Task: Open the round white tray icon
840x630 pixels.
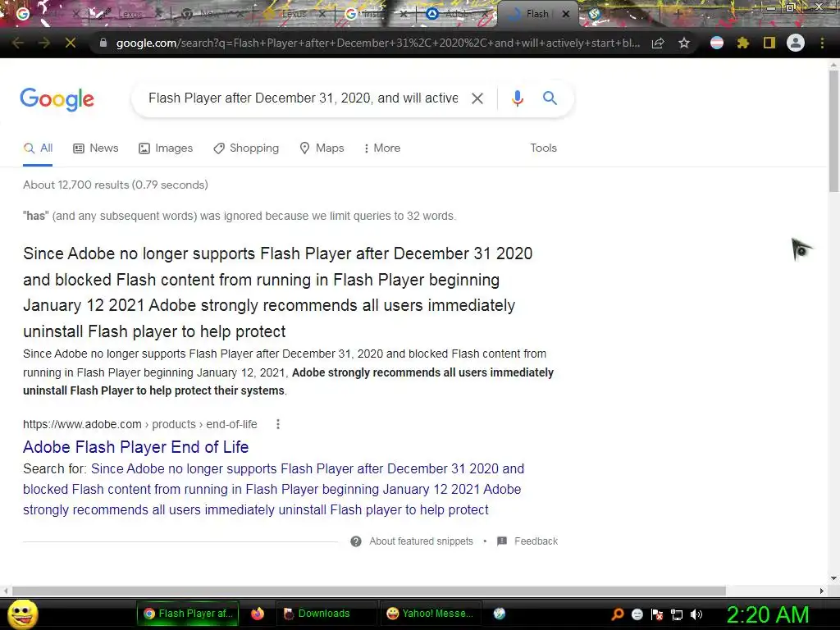Action: (637, 614)
